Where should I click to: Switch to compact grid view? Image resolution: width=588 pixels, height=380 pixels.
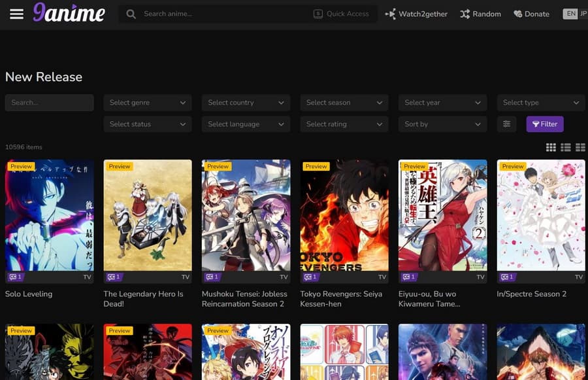pos(580,147)
